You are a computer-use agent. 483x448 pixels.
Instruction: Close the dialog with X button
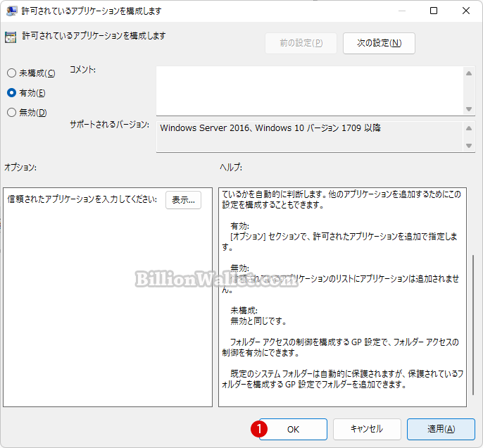[466, 11]
